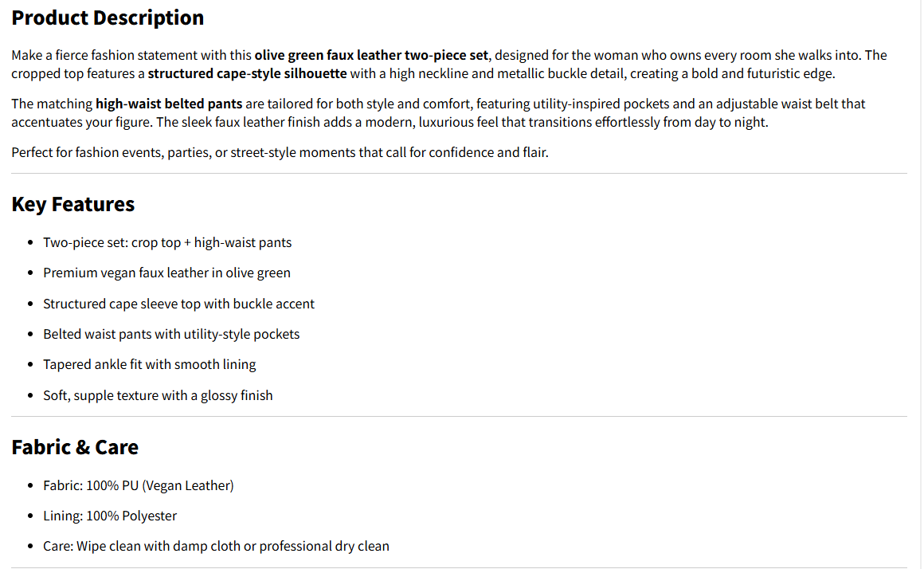The height and width of the screenshot is (569, 924).
Task: Click the "Soft, supple texture" bullet
Action: coord(158,395)
